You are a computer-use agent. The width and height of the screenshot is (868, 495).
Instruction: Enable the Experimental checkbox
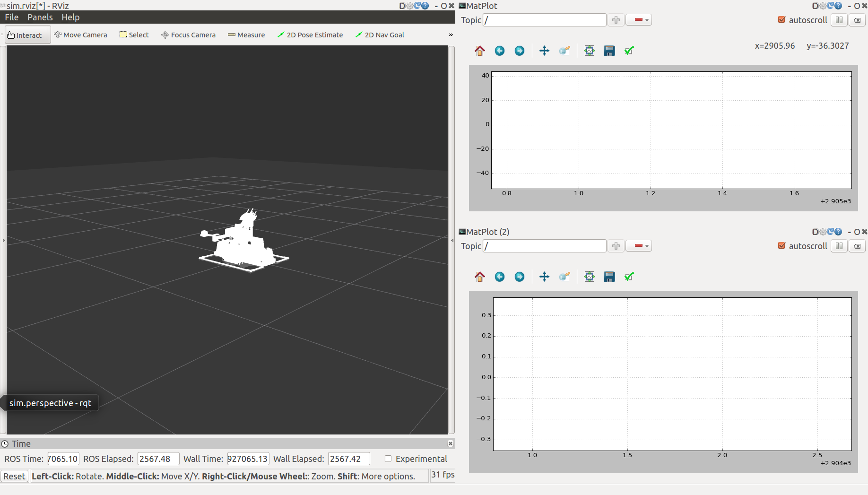(388, 459)
